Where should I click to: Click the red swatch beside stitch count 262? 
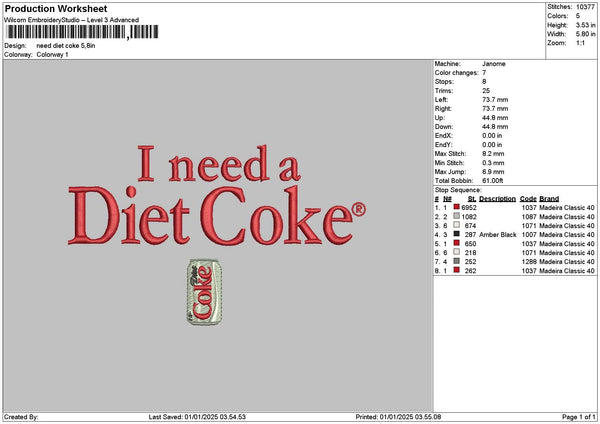(457, 270)
